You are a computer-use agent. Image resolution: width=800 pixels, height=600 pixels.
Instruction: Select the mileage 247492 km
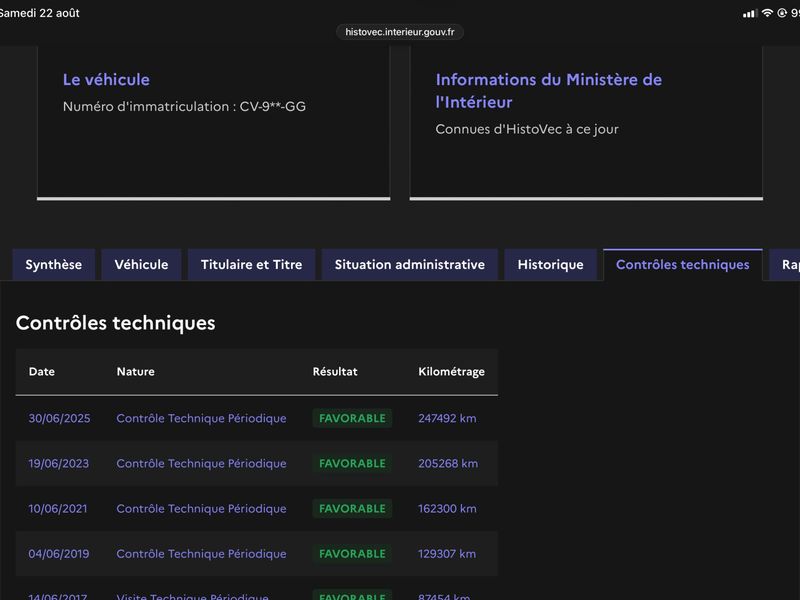pos(447,418)
